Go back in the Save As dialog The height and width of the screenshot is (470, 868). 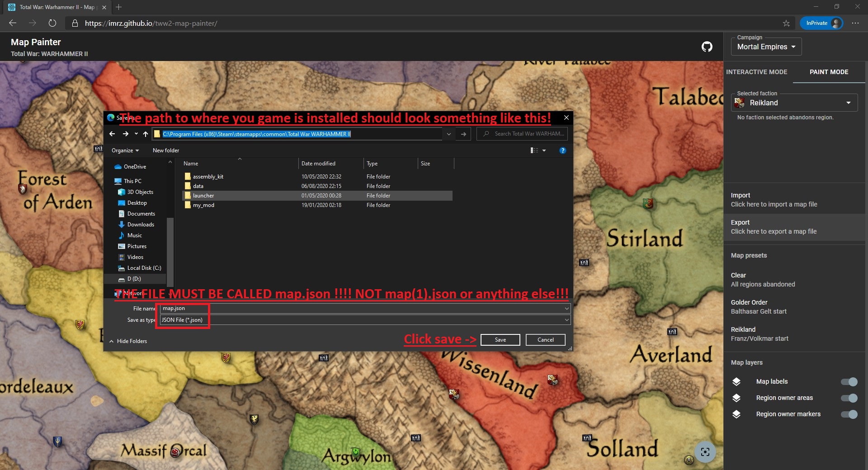(112, 134)
